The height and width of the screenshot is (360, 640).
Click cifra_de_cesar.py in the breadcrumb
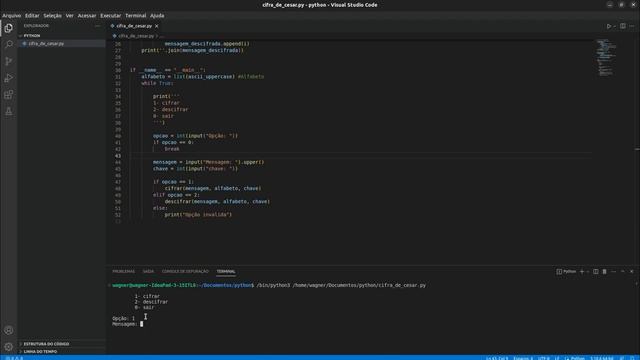pos(136,36)
